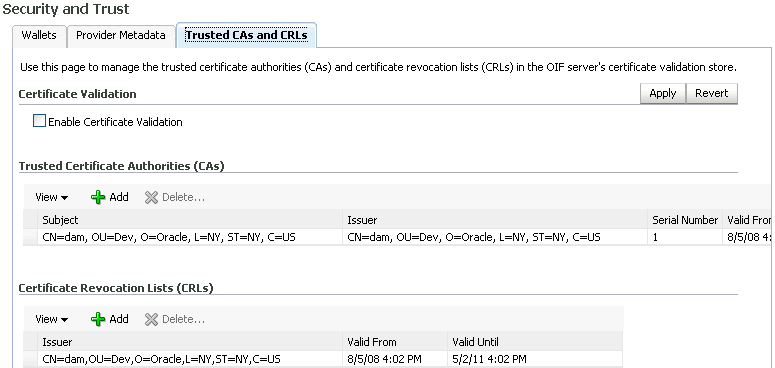Click the Delete X icon in Trusted CAs toolbar
The width and height of the screenshot is (775, 368).
[x=151, y=198]
